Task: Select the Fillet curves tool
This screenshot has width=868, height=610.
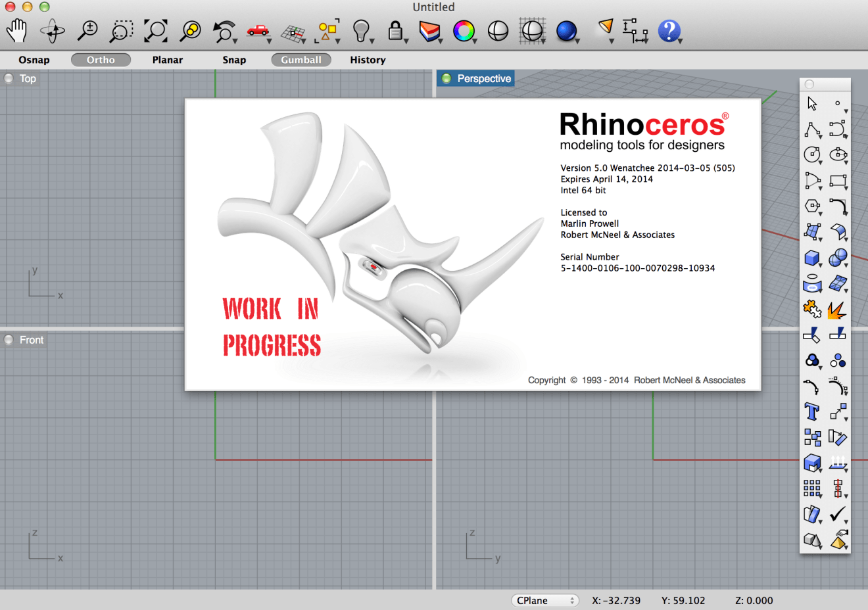Action: (x=838, y=206)
